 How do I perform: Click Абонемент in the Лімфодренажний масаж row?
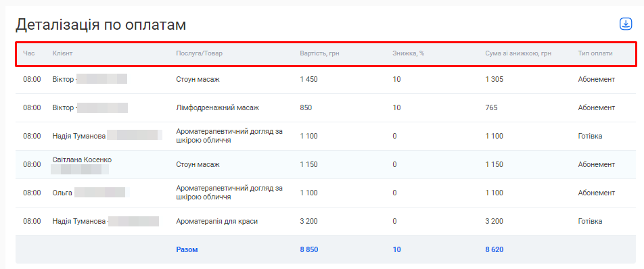597,108
